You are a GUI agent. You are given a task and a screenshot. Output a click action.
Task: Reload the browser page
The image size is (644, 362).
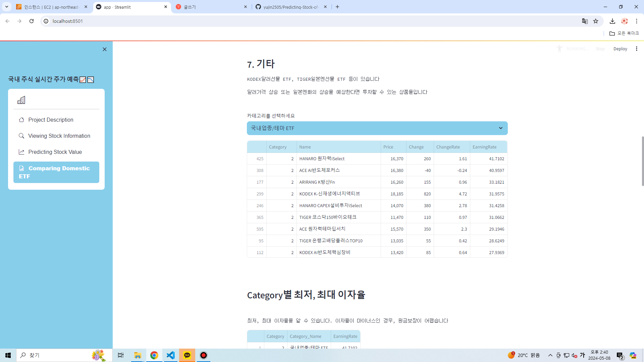[32, 21]
